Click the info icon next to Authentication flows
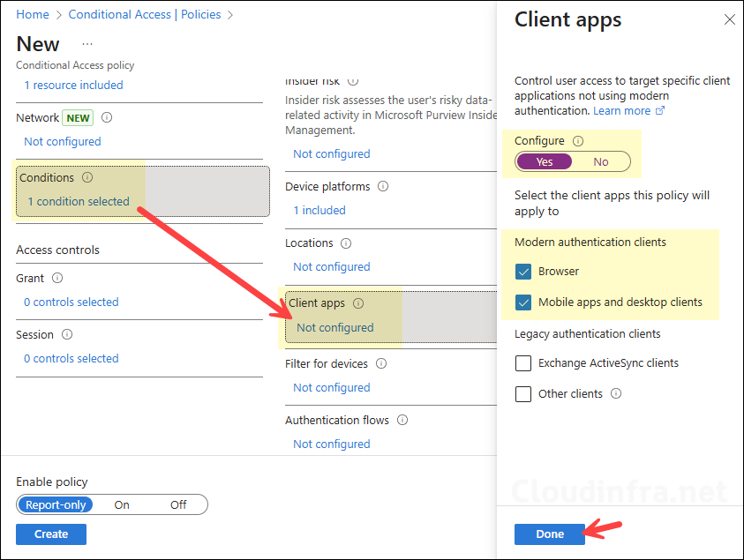Screen dimensions: 744x560 point(402,420)
